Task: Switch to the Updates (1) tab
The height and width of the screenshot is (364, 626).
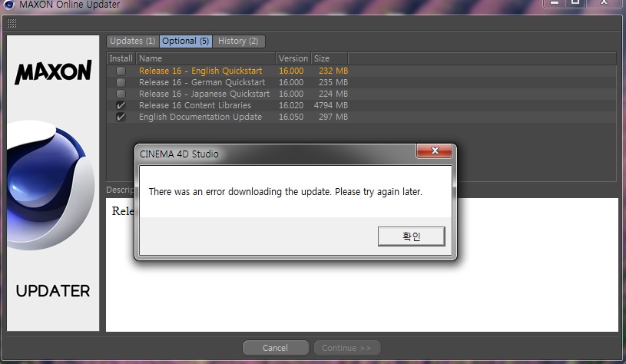Action: pos(133,41)
